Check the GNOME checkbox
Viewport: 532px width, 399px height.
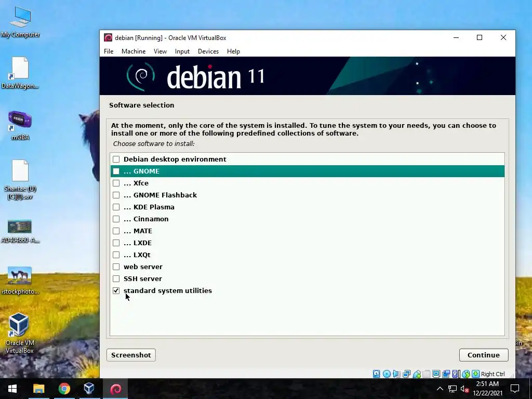[116, 171]
